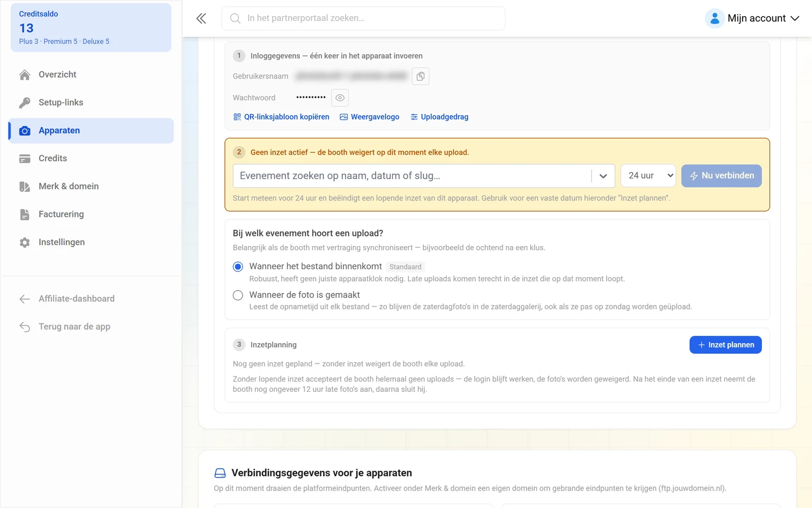Select 'Wanneer de foto is gemaakt' option

pos(238,295)
